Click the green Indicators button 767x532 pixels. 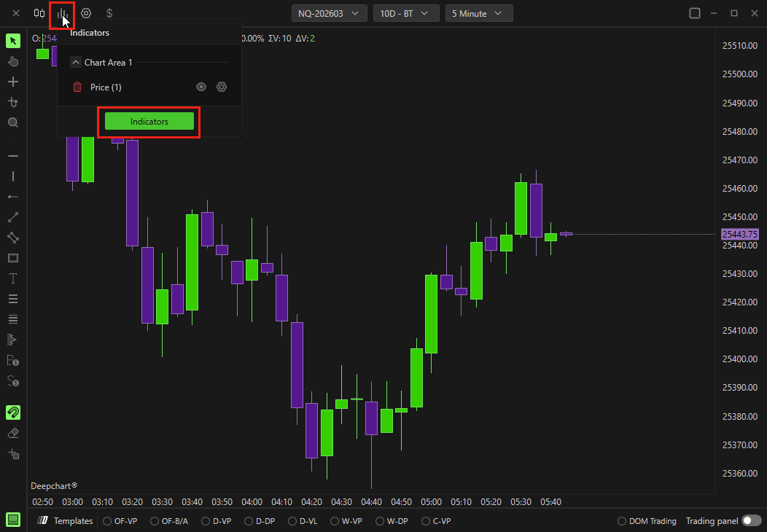(x=149, y=122)
